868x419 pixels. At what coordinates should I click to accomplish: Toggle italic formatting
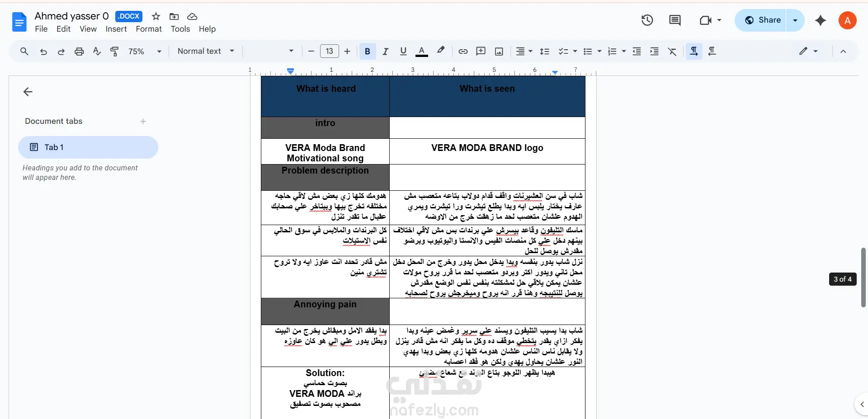coord(385,52)
